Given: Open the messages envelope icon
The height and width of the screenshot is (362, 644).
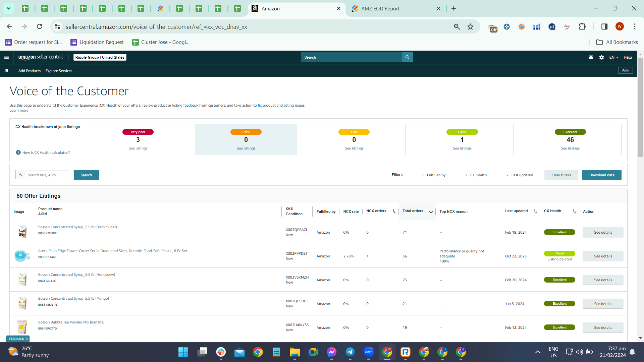Looking at the screenshot, I should pyautogui.click(x=591, y=57).
